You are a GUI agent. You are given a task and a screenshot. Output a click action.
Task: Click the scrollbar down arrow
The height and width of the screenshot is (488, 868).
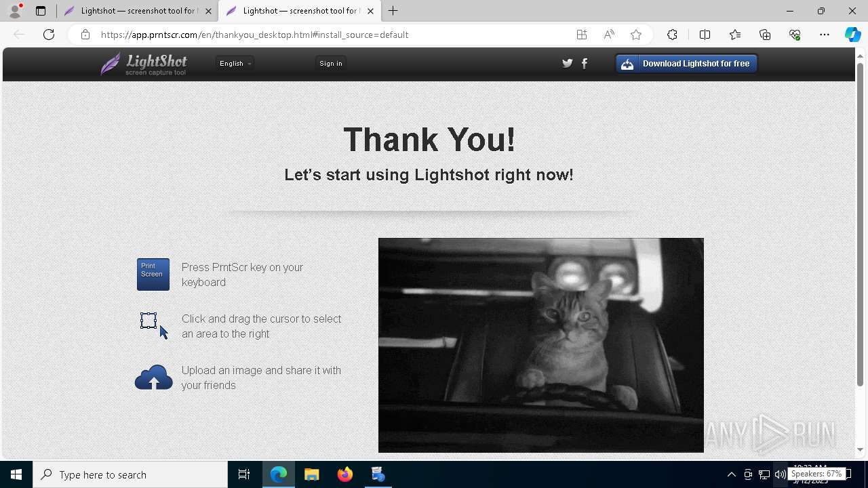[x=860, y=449]
